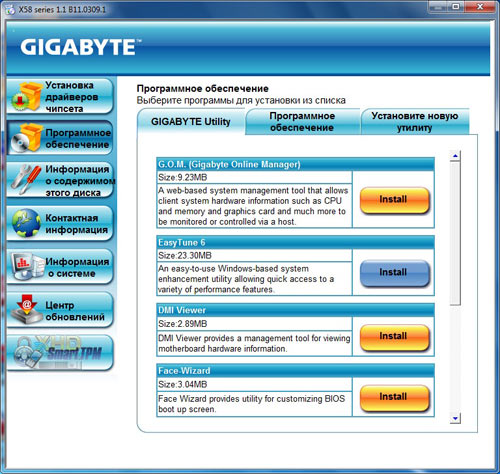Image resolution: width=500 pixels, height=474 pixels.
Task: Maximize the X58 series window
Action: [456, 7]
